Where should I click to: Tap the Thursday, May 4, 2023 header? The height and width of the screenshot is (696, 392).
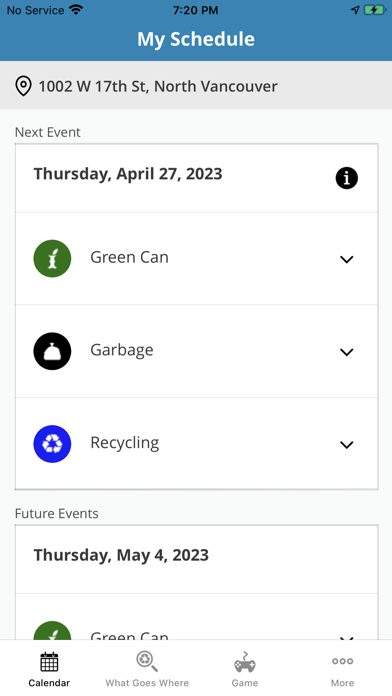121,555
